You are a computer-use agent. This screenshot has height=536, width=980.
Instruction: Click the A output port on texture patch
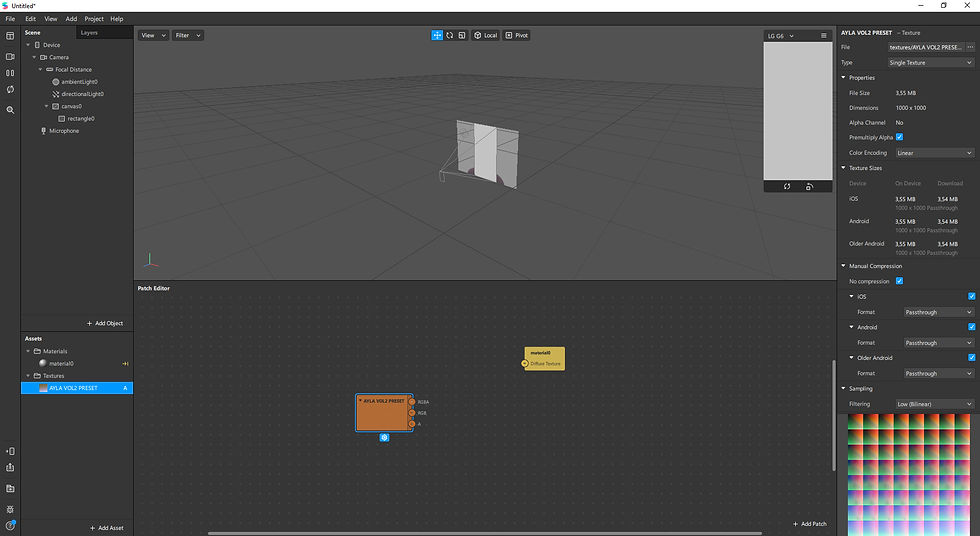[412, 424]
